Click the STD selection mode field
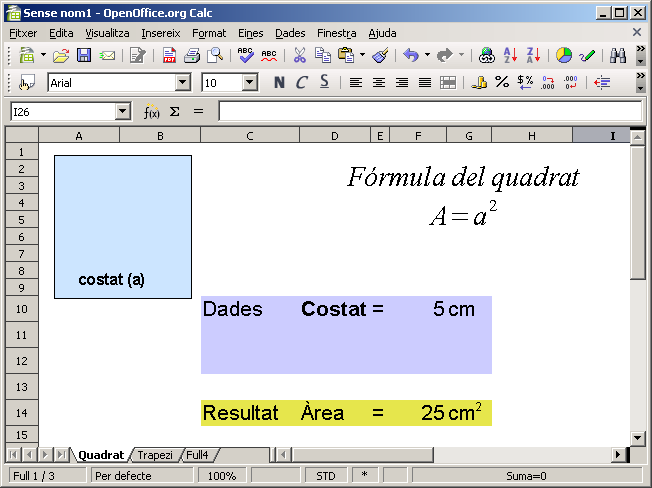652x488 pixels. 326,476
